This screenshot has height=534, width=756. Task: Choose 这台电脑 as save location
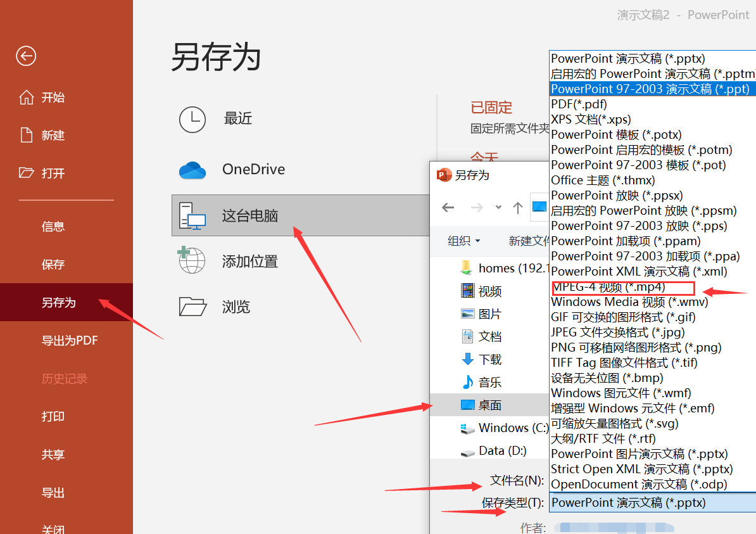pos(300,215)
